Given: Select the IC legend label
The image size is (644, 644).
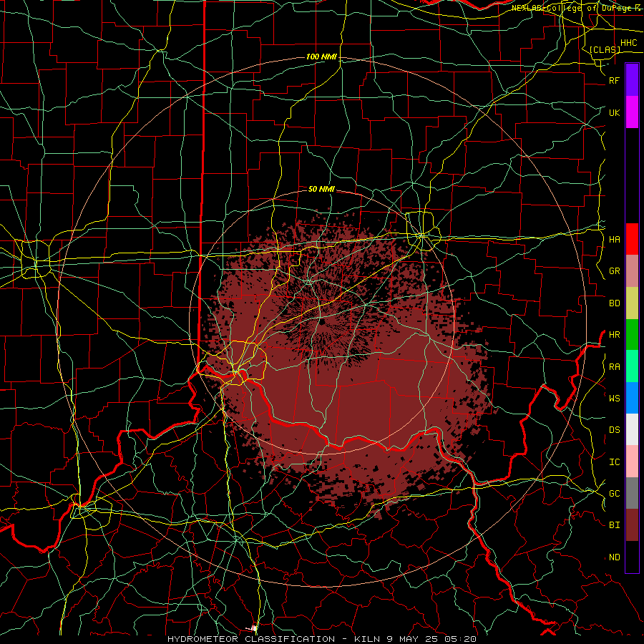Looking at the screenshot, I should click(x=615, y=462).
